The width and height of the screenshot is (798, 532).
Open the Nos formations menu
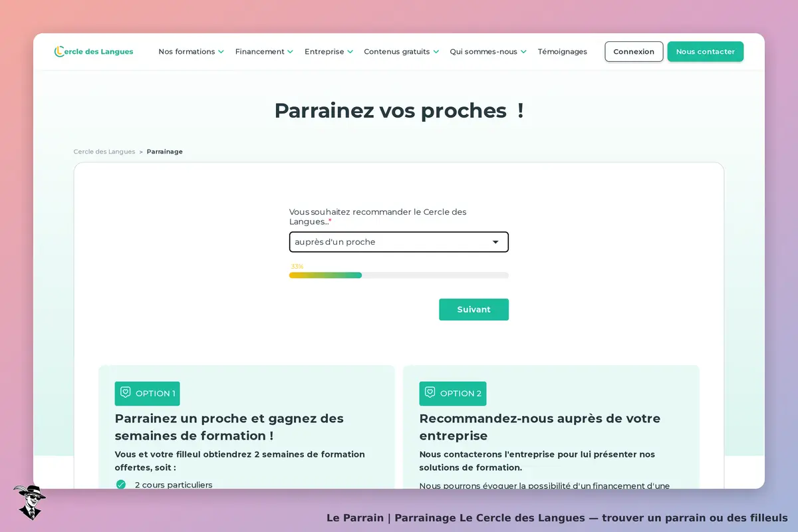(191, 51)
